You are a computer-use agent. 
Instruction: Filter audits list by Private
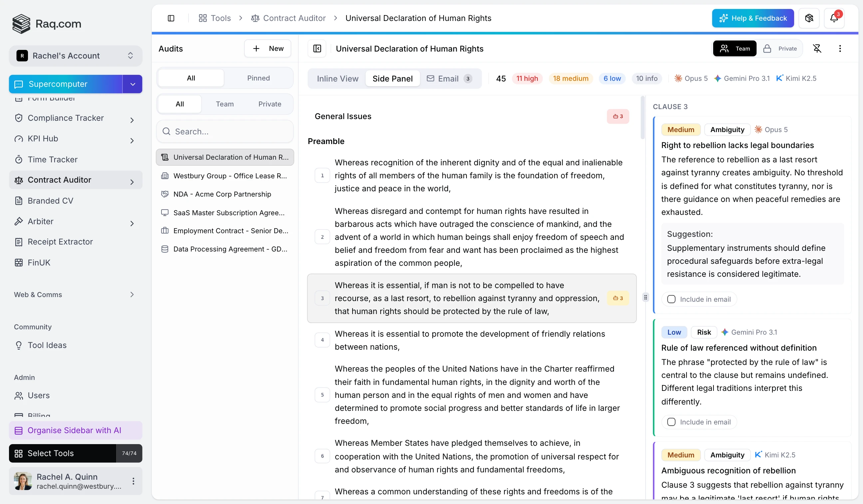click(x=270, y=104)
